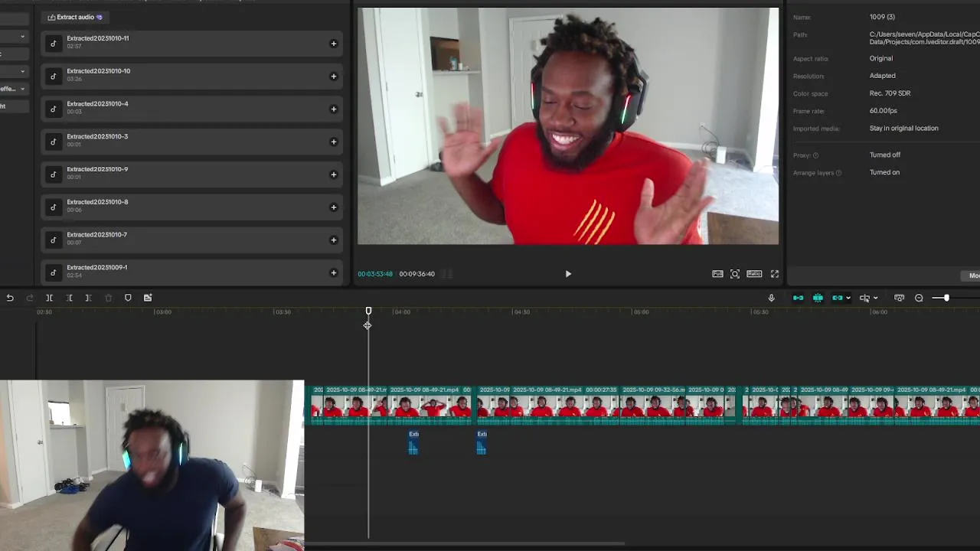
Task: Add Extracted20251010-8 to the timeline
Action: [333, 207]
